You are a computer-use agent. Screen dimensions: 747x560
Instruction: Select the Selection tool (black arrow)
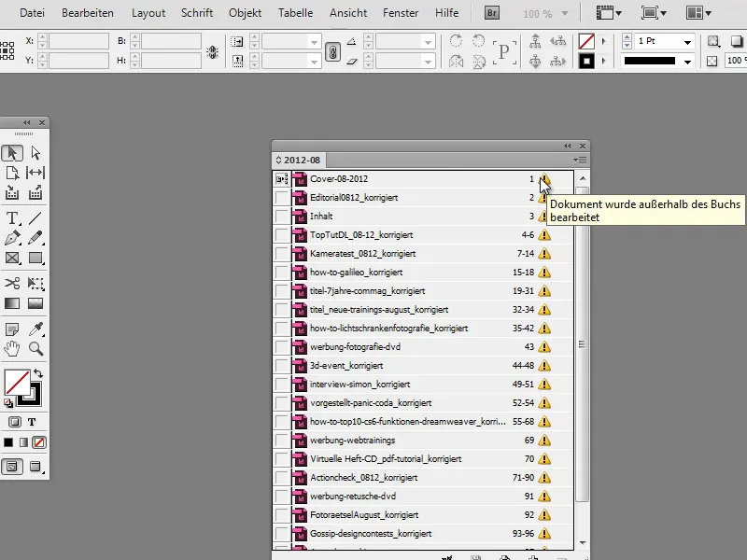pyautogui.click(x=12, y=153)
